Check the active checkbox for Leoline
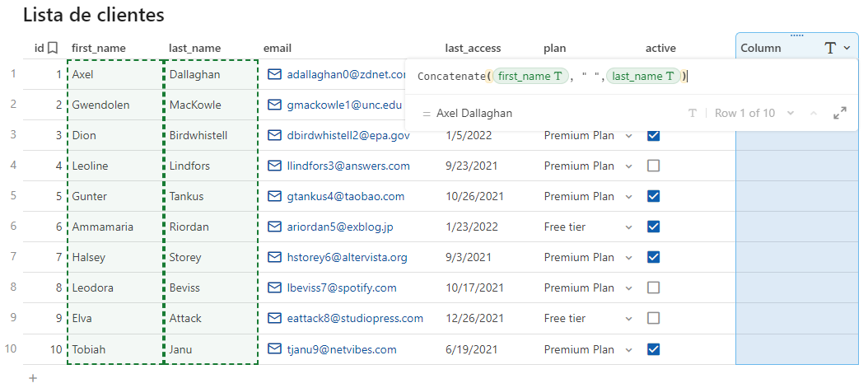868x388 pixels. coord(653,166)
